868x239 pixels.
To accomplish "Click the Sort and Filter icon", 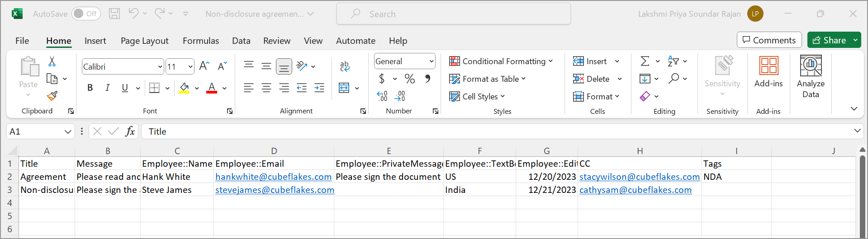I will pos(673,61).
